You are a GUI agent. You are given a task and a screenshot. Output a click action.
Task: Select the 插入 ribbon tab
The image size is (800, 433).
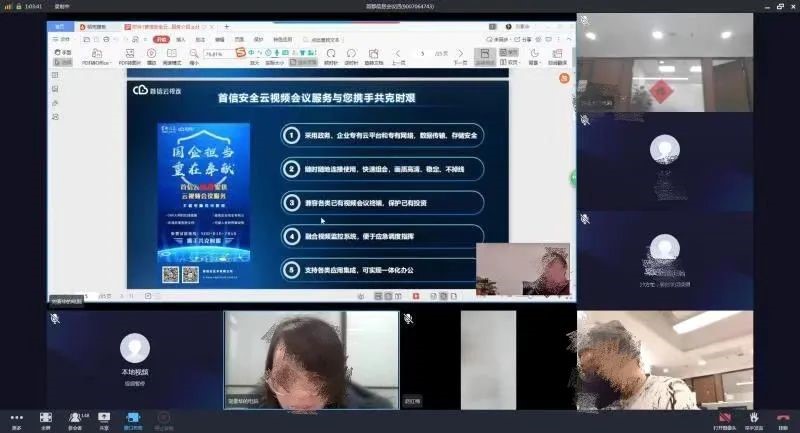[181, 39]
